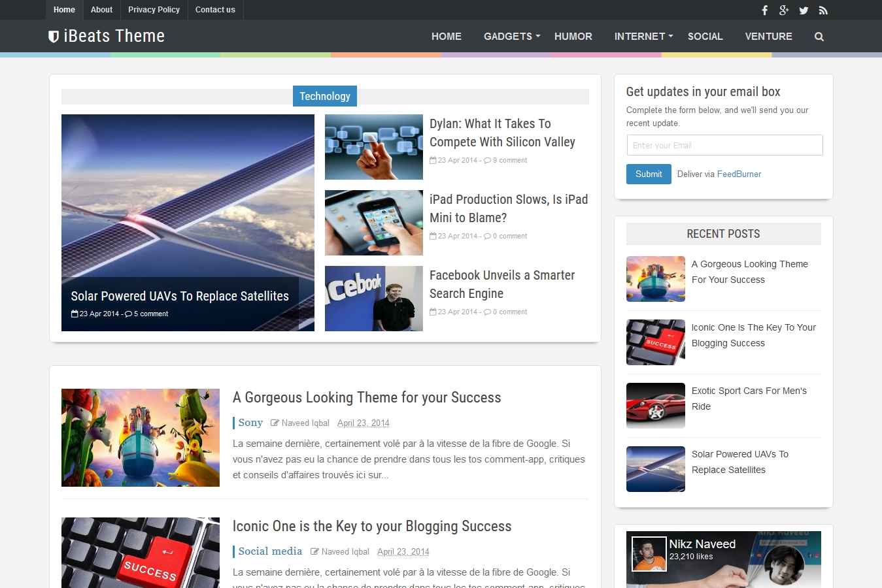Open 'Solar Powered UAVs To Replace Satellites' headline

point(180,296)
